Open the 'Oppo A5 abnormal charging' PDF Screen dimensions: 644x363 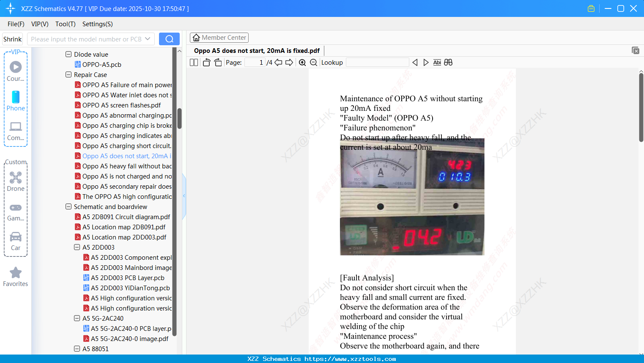[x=123, y=115]
